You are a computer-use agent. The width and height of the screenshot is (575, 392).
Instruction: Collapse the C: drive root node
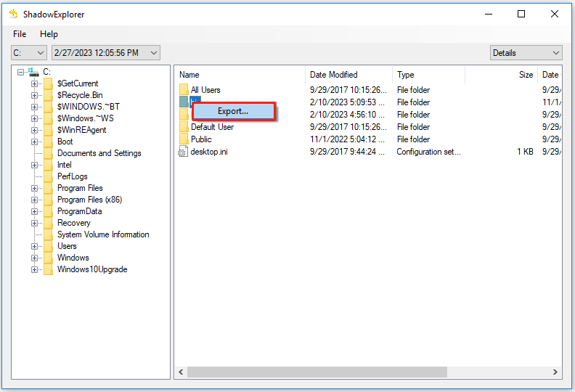click(21, 72)
